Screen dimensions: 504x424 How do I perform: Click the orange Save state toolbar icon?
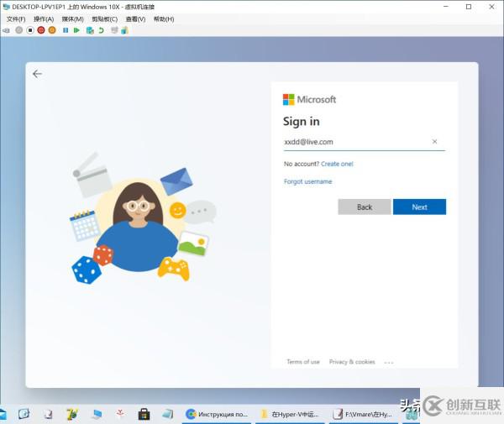pos(52,30)
